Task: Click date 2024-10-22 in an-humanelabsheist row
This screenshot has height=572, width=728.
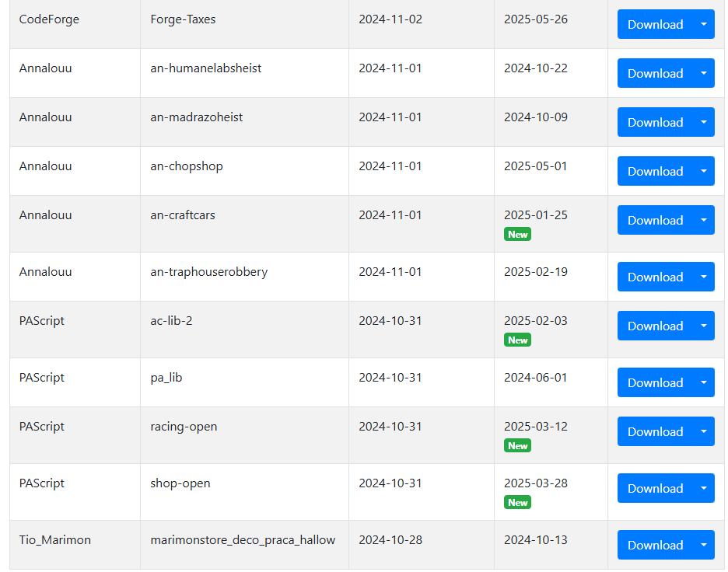Action: pos(536,68)
